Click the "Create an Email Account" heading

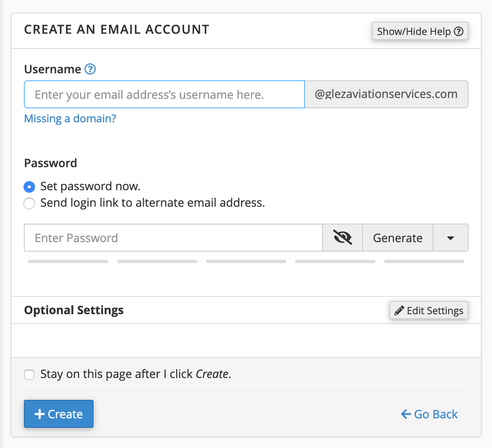point(117,30)
